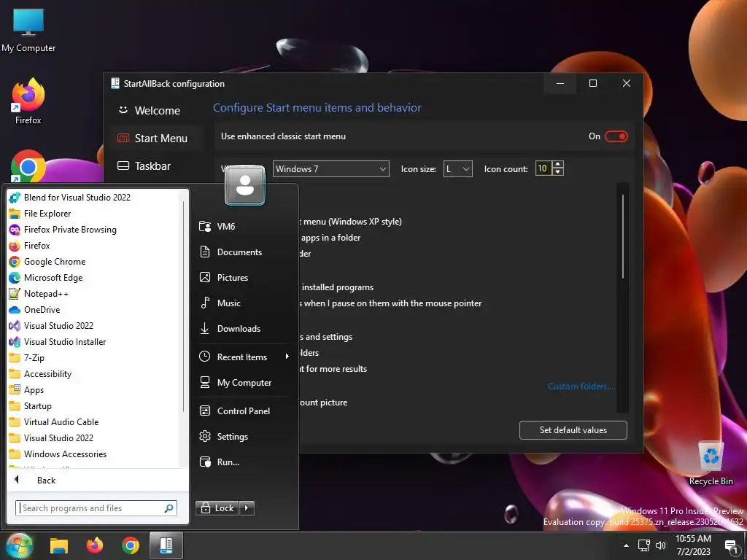The height and width of the screenshot is (560, 747).
Task: Open Google Chrome in start menu list
Action: [55, 262]
